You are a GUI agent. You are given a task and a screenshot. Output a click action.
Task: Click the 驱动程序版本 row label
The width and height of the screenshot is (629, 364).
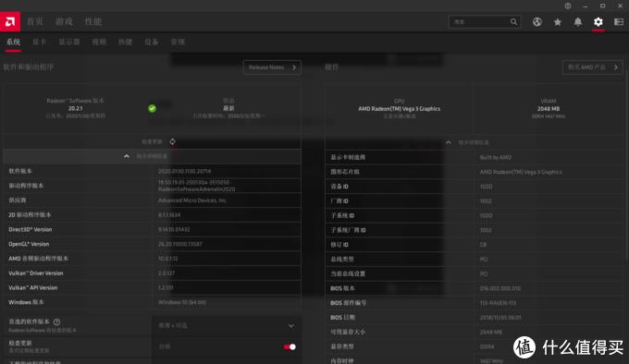[x=26, y=186]
